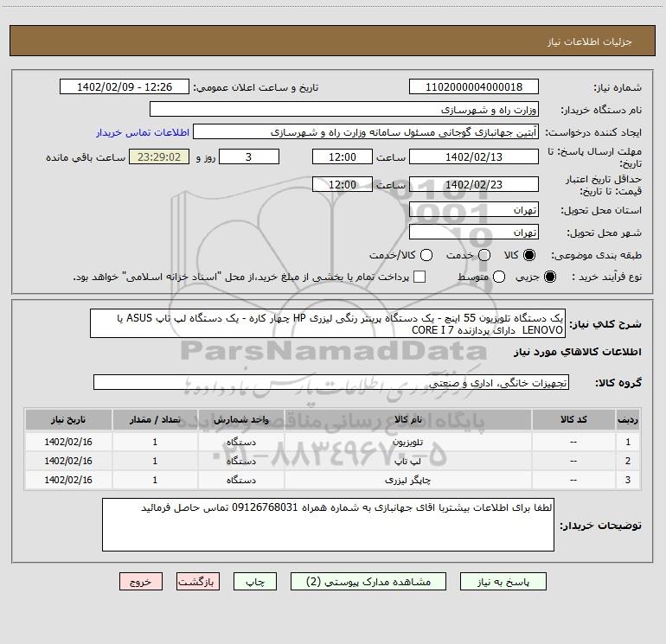
Task: Click the بازگشت back button
Action: [x=198, y=582]
